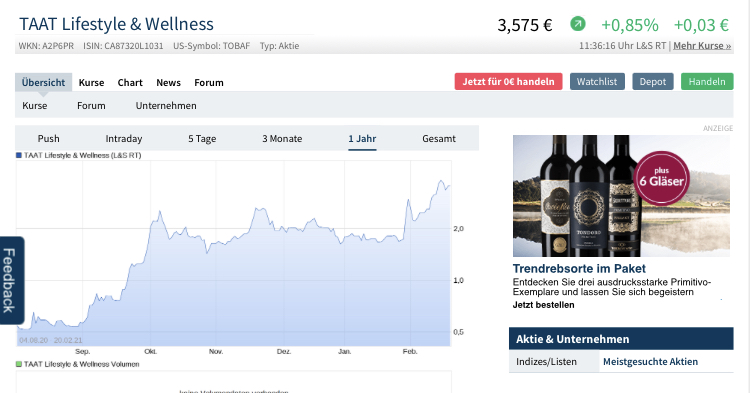Click the green Handeln button
The image size is (750, 393).
707,81
